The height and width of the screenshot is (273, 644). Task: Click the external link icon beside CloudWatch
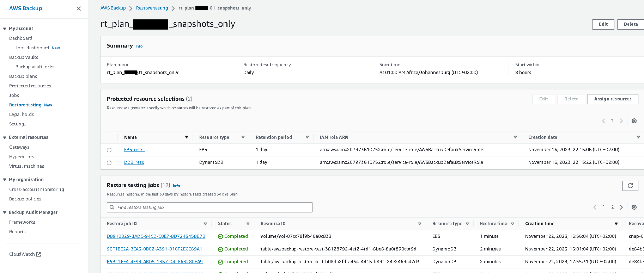pos(39,254)
